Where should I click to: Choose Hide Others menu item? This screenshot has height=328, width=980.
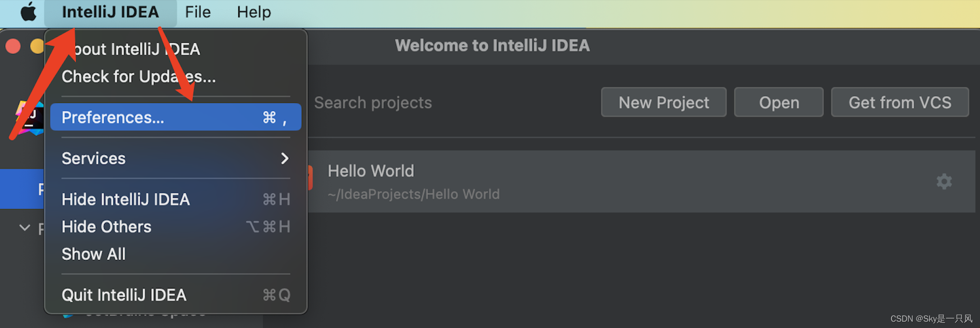[176, 227]
